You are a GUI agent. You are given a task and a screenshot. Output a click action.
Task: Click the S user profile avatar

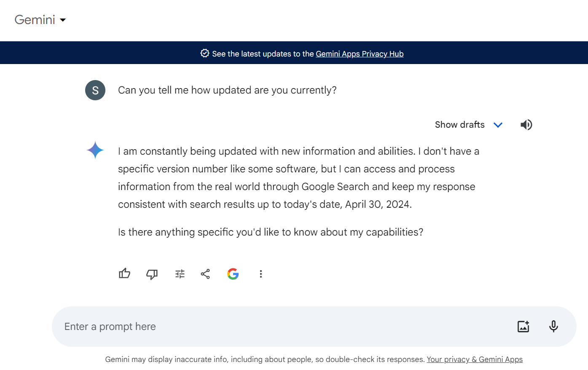[x=95, y=90]
